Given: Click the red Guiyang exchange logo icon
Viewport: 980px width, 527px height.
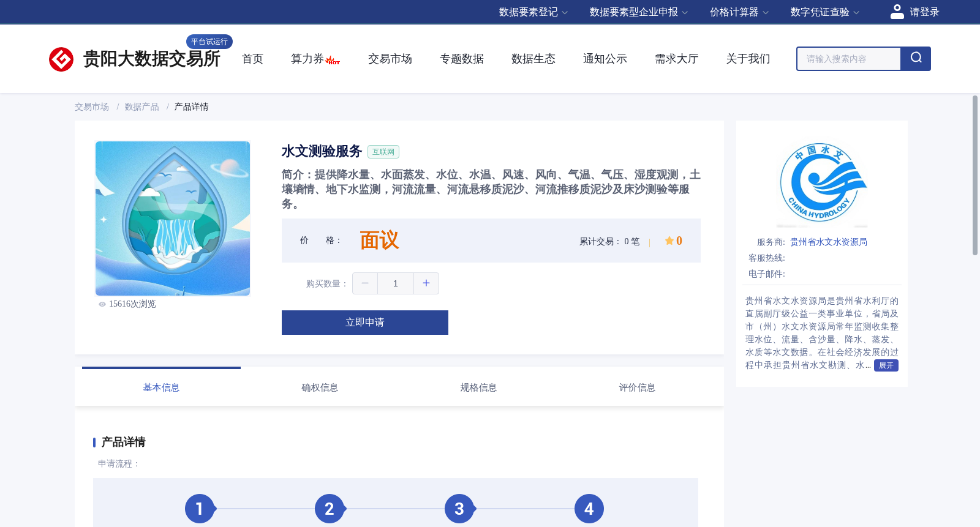Looking at the screenshot, I should [x=61, y=59].
